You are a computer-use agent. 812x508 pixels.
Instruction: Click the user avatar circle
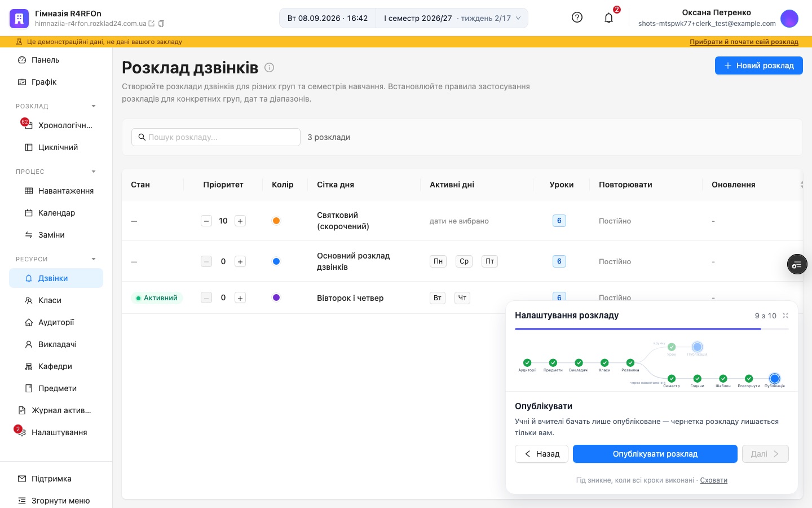pyautogui.click(x=789, y=19)
